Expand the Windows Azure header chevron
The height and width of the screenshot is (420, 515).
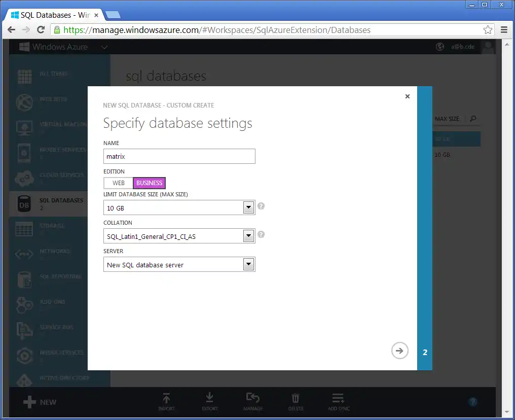104,47
